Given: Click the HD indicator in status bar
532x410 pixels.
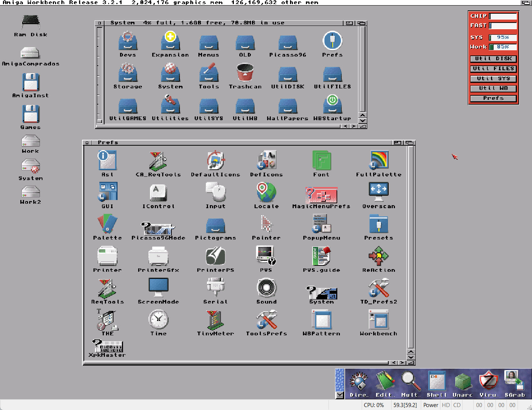Looking at the screenshot, I should tap(446, 405).
